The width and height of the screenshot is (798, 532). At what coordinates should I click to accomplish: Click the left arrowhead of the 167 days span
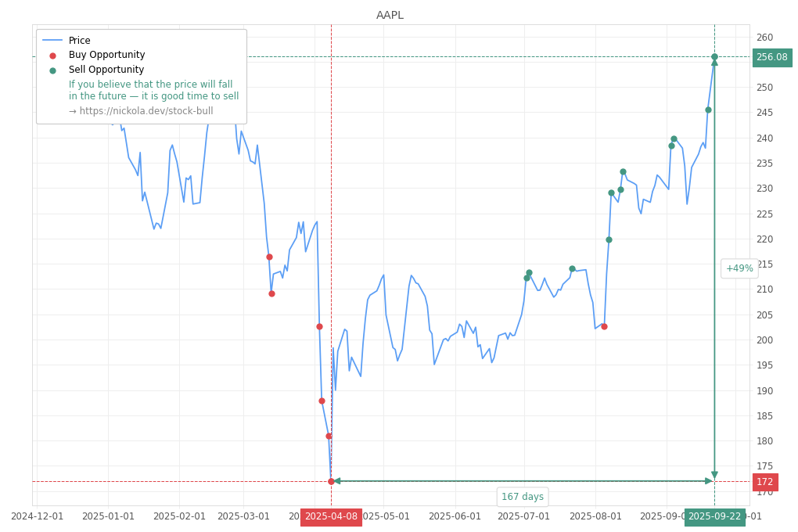(337, 481)
